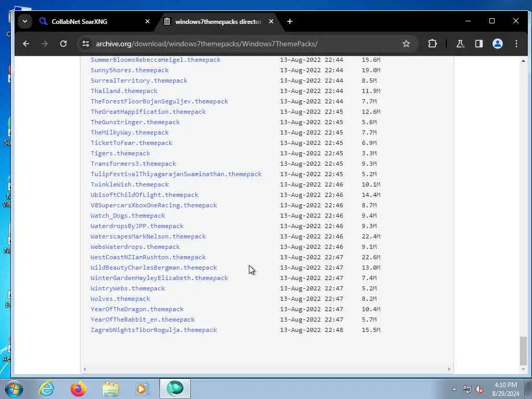This screenshot has height=399, width=532.
Task: Close the CollabNet SearXNG tab
Action: (x=147, y=21)
